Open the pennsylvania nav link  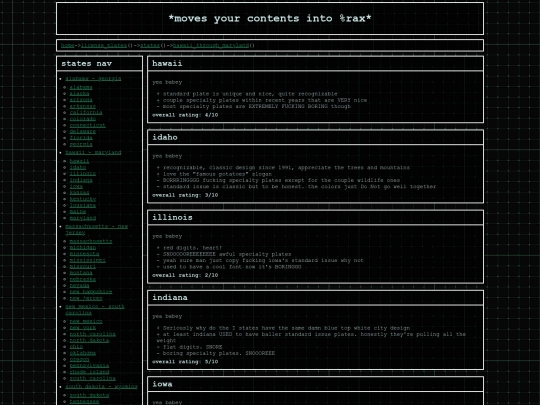point(89,366)
